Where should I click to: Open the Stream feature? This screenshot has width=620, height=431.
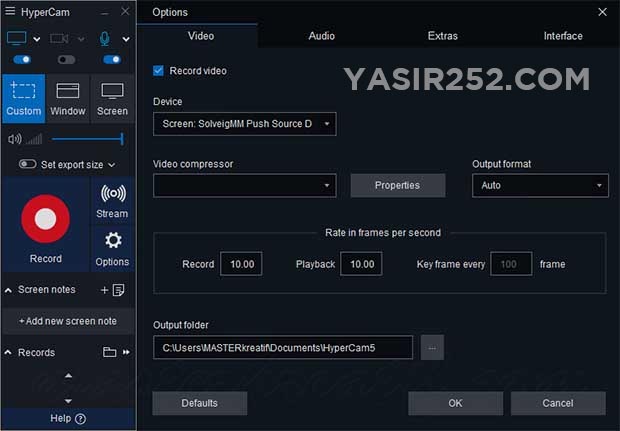point(112,201)
